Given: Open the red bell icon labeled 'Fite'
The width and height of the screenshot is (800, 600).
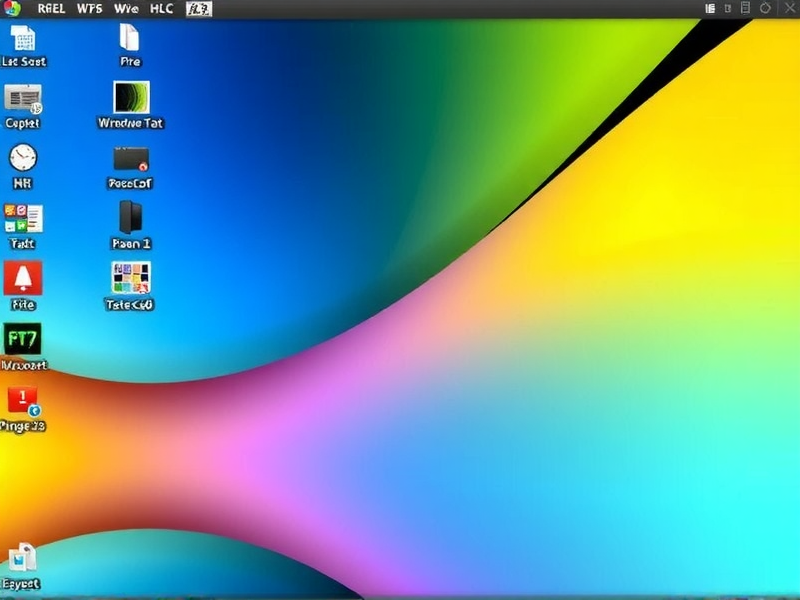Looking at the screenshot, I should (22, 278).
